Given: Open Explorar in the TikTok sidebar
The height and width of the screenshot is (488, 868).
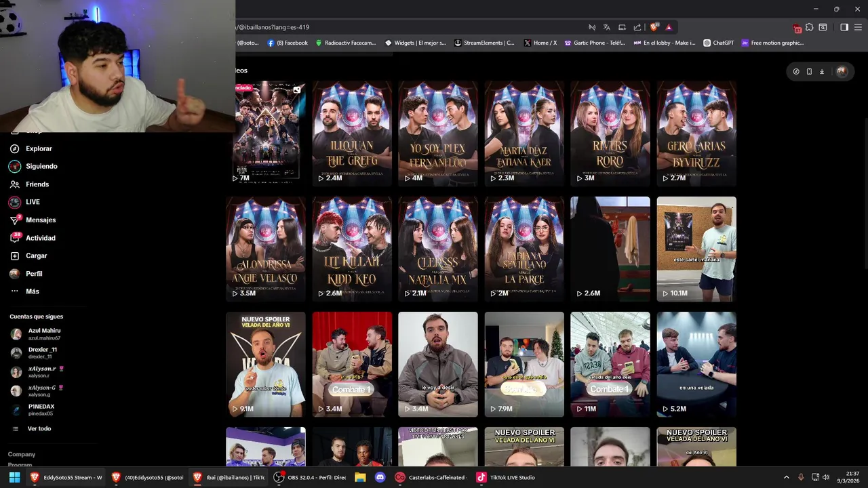Looking at the screenshot, I should (31, 148).
